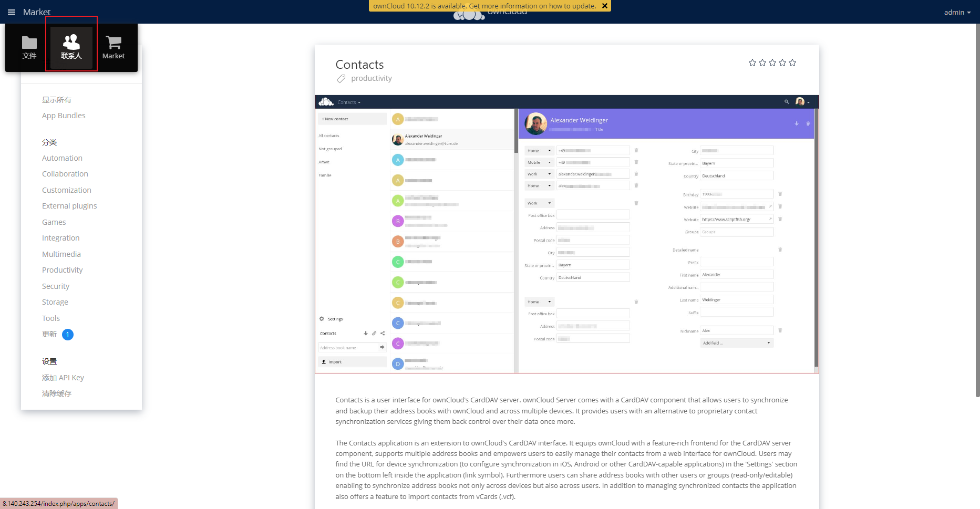Rate Contacts app two stars

pos(762,63)
